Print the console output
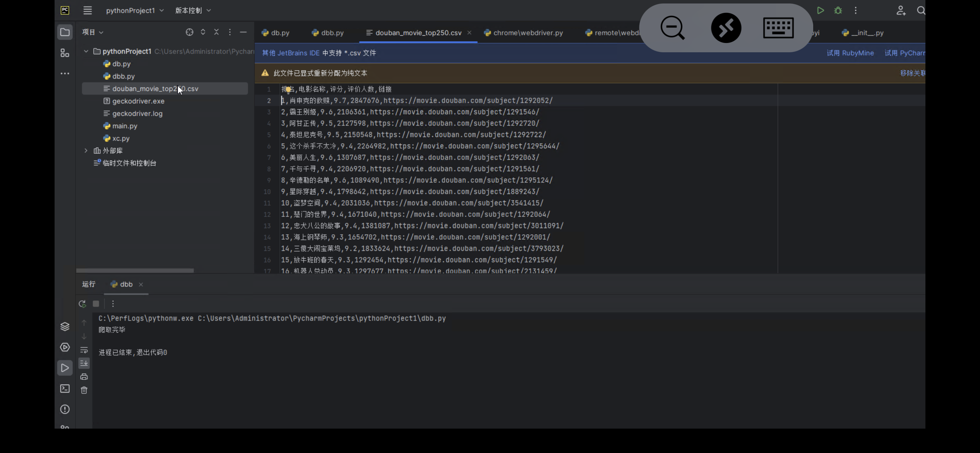The height and width of the screenshot is (453, 980). point(84,377)
